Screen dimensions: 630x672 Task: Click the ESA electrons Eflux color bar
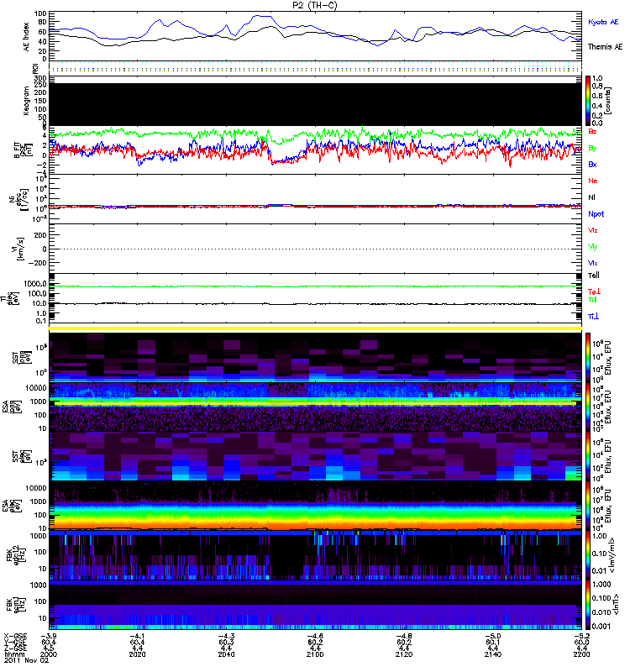(x=588, y=506)
